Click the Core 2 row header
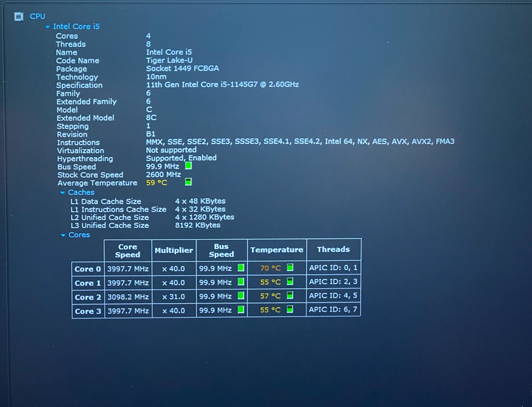The width and height of the screenshot is (532, 407). [88, 297]
